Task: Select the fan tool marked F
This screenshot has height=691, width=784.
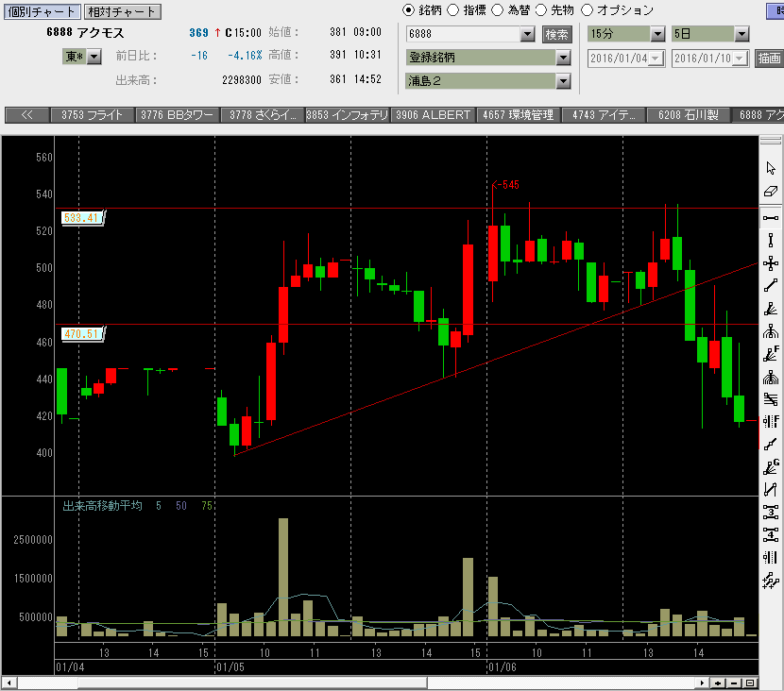Action: coord(771,354)
